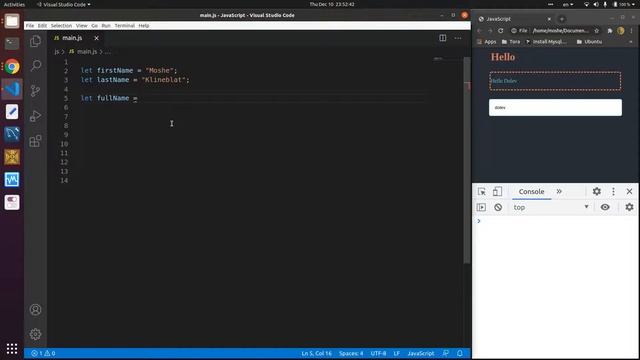Open the Apps bookmark shortcut

[487, 42]
